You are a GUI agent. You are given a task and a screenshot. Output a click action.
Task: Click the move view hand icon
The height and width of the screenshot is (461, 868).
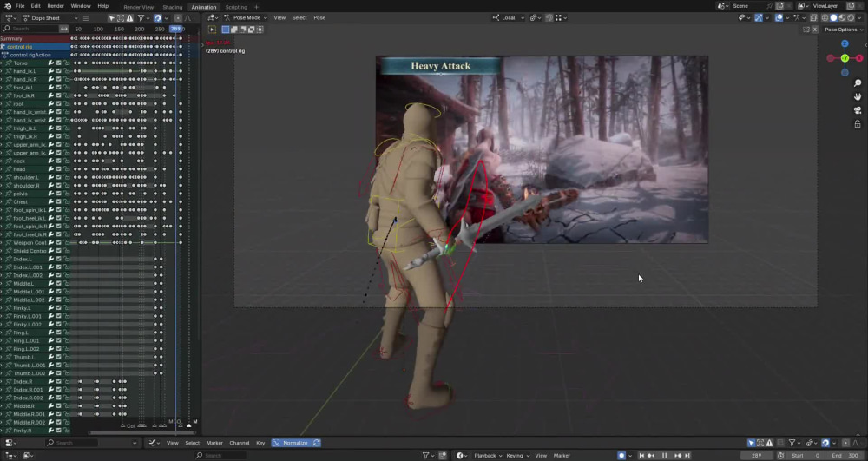(858, 96)
